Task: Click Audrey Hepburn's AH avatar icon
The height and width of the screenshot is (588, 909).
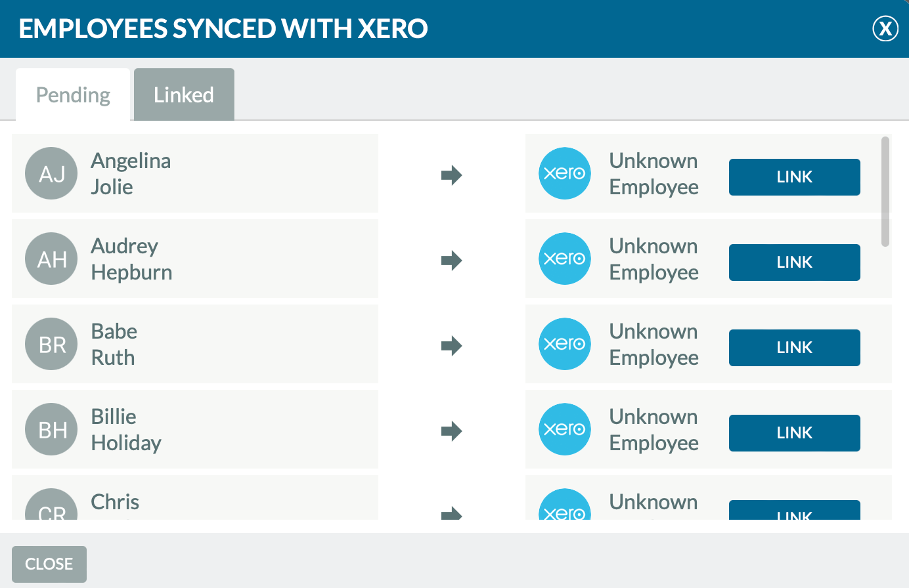Action: tap(51, 259)
